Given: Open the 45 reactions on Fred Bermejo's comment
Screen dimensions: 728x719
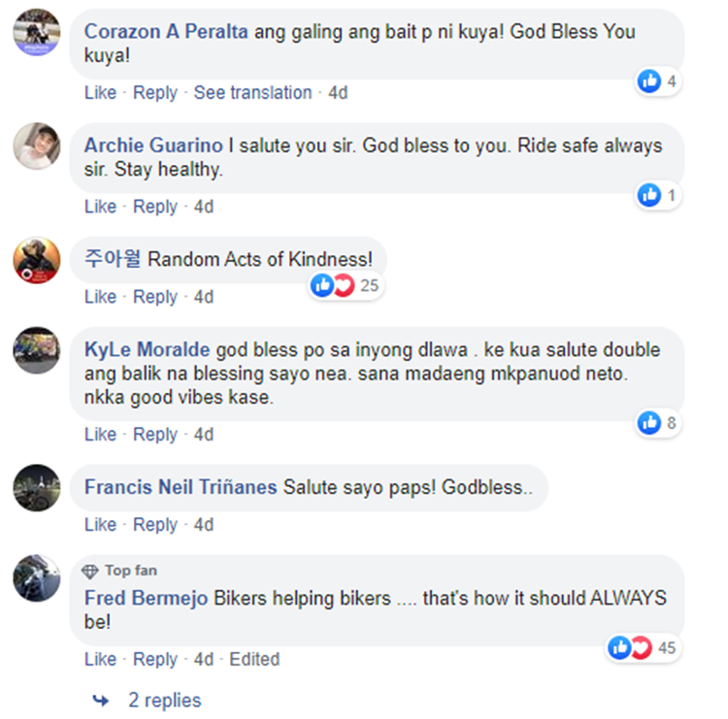Looking at the screenshot, I should [x=644, y=647].
